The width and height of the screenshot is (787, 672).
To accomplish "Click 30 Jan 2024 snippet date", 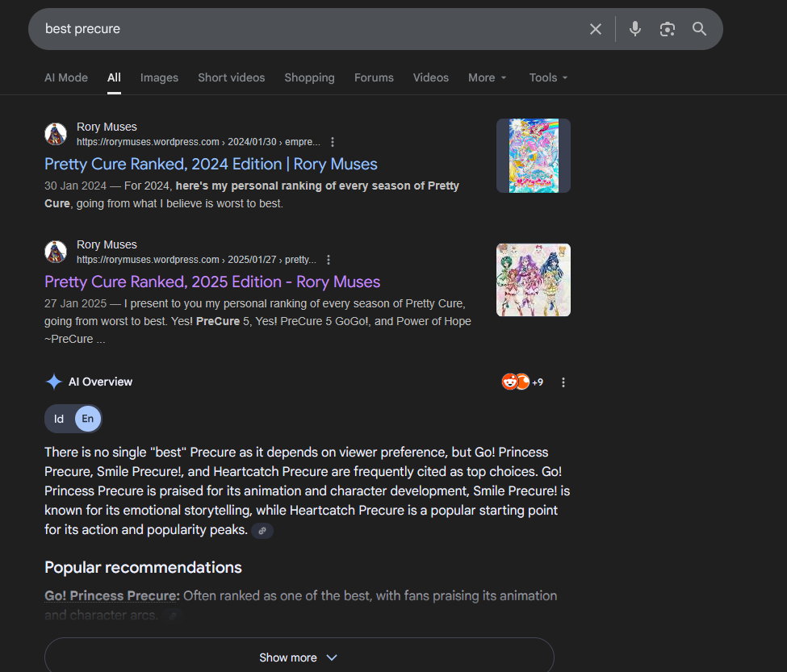I will (x=75, y=186).
